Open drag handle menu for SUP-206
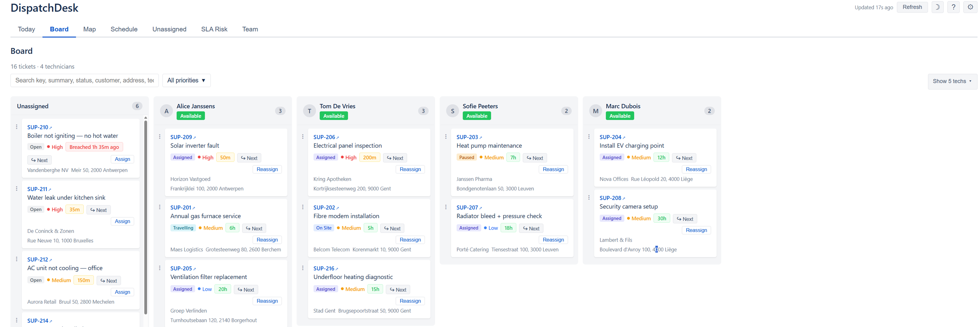The width and height of the screenshot is (980, 327). coord(303,137)
